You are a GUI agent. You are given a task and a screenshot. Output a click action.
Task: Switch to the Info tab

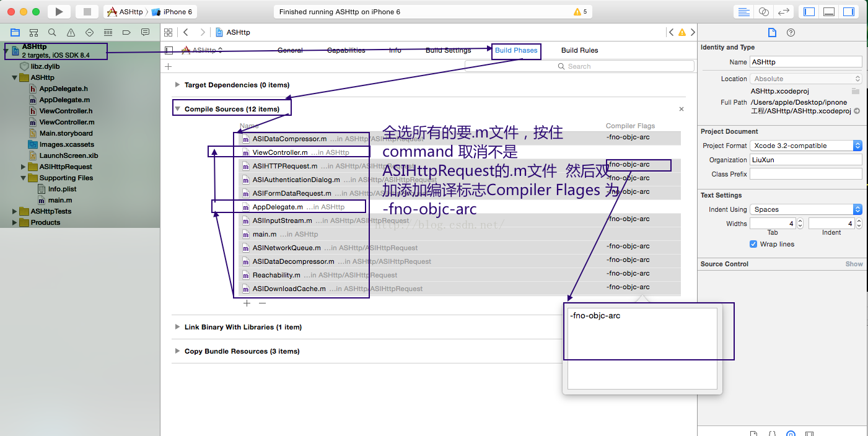pyautogui.click(x=395, y=50)
